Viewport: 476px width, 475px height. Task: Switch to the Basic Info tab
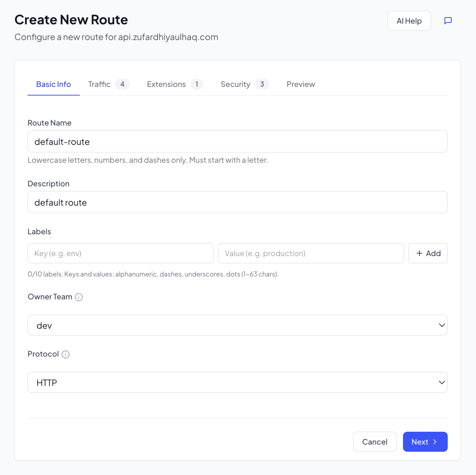(x=54, y=84)
